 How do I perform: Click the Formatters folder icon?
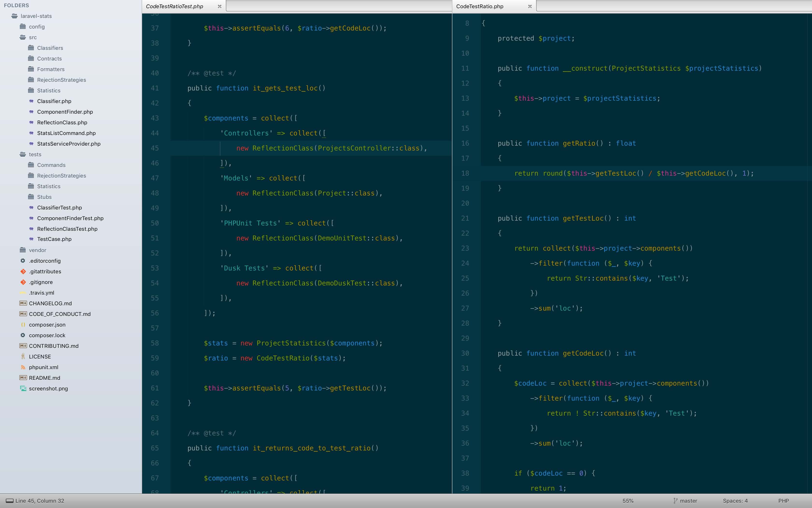pyautogui.click(x=31, y=69)
